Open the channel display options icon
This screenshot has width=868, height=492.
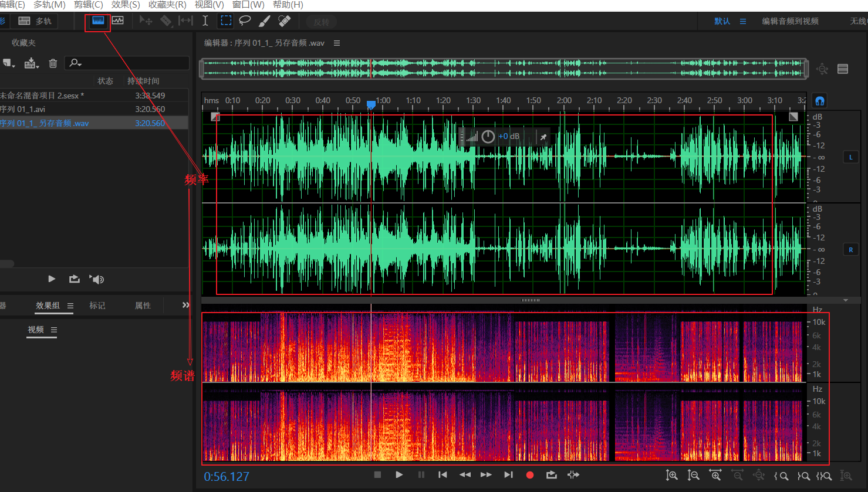pos(843,69)
